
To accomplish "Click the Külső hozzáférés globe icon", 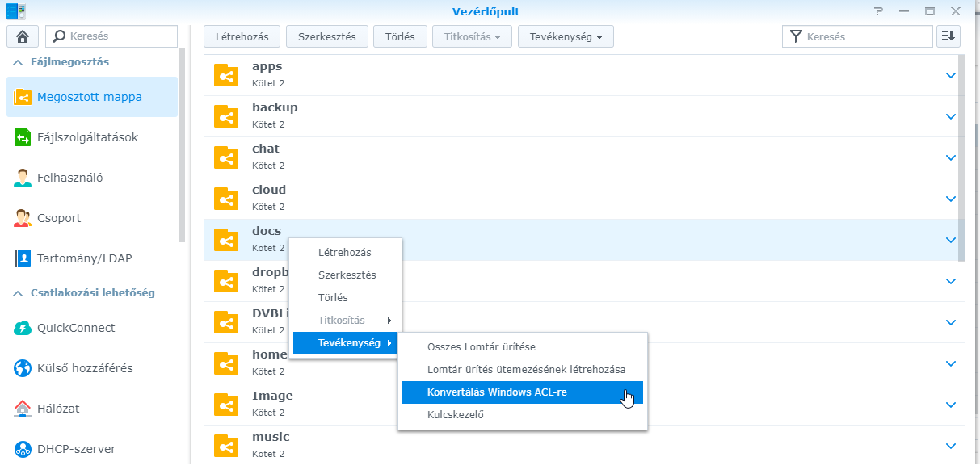I will tap(23, 368).
